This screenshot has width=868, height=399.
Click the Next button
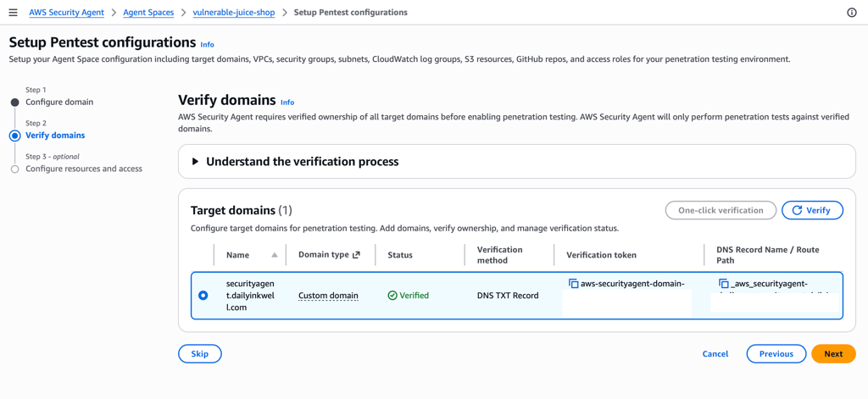[833, 354]
